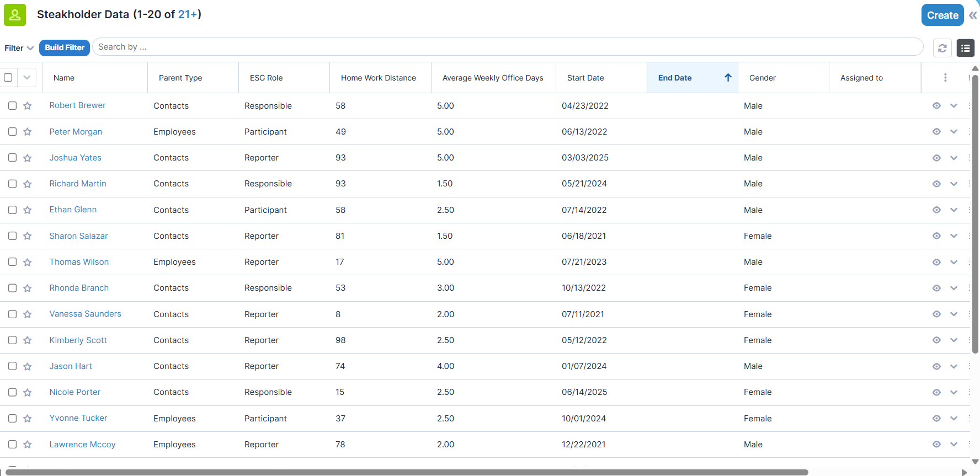Check Thomas Wilson's checkbox

click(x=12, y=261)
